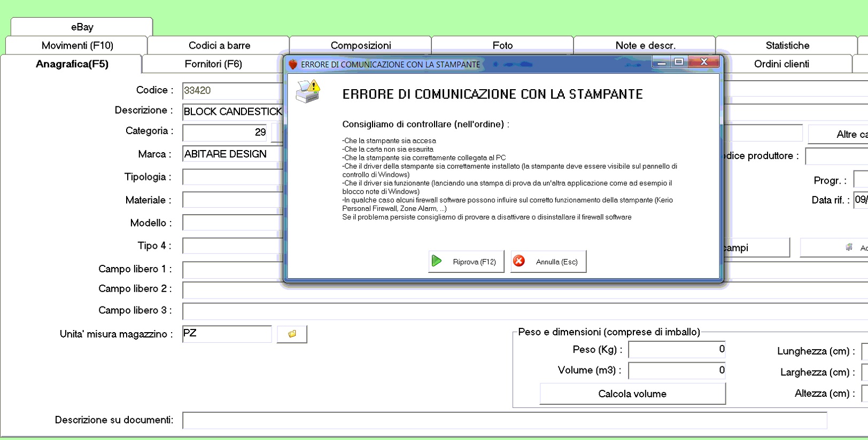This screenshot has width=868, height=440.
Task: Click the line about disabling firewall software
Action: point(487,217)
